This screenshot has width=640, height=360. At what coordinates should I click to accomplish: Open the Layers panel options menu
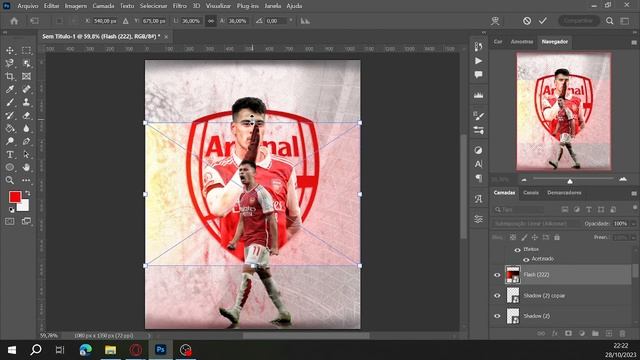click(x=634, y=193)
